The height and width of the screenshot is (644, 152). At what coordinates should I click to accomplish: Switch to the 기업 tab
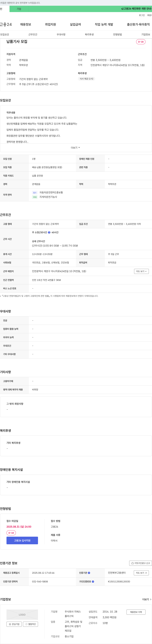pos(19,9)
